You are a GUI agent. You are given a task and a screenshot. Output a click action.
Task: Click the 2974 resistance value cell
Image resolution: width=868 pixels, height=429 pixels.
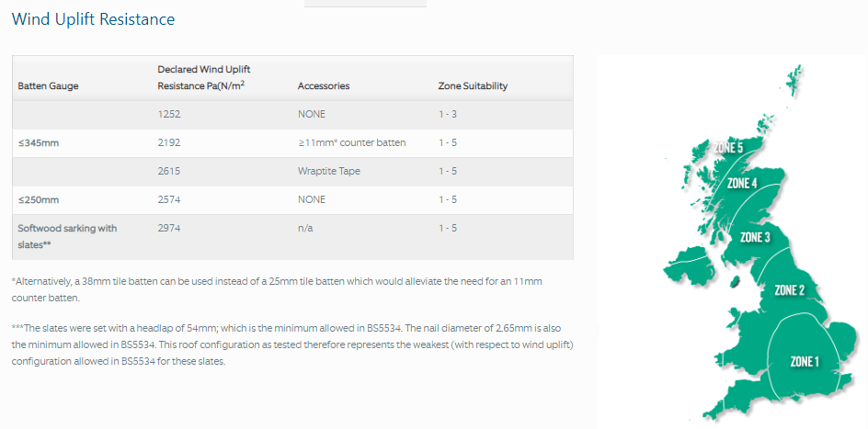click(171, 228)
